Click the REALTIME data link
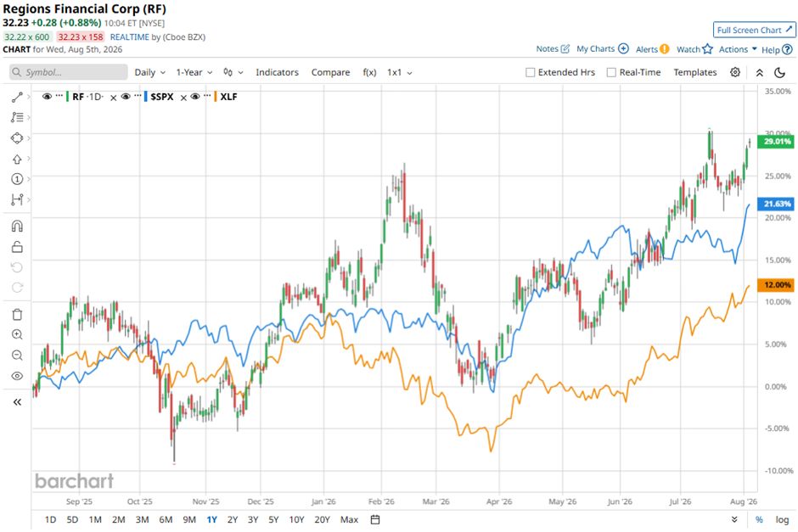The image size is (798, 532). (x=130, y=37)
